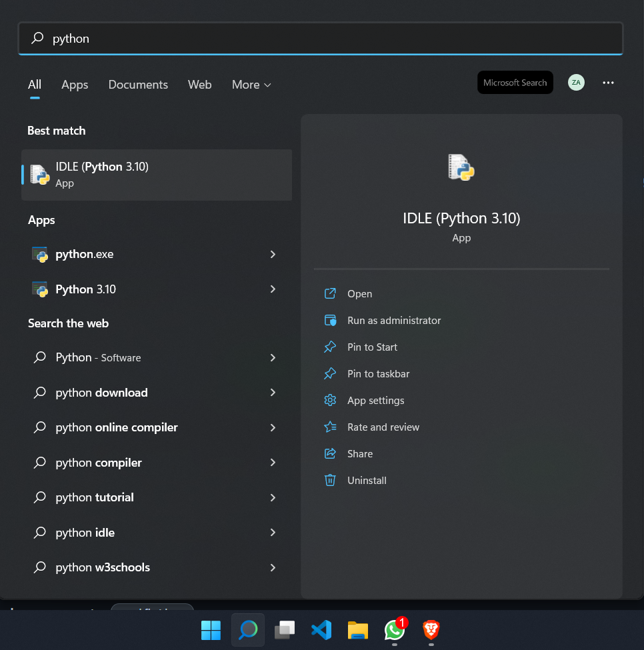Viewport: 644px width, 650px height.
Task: Search the web for 'Python - Software'
Action: click(157, 357)
